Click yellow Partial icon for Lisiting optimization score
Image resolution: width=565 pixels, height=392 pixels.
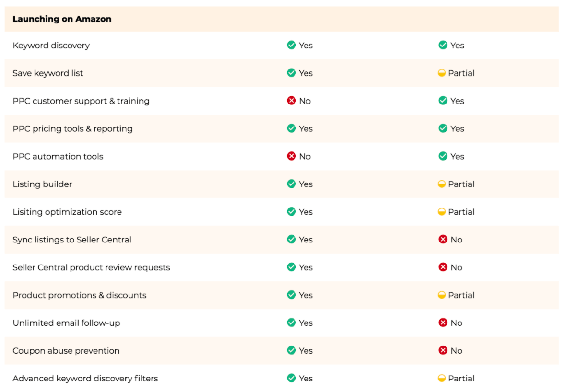tap(441, 212)
